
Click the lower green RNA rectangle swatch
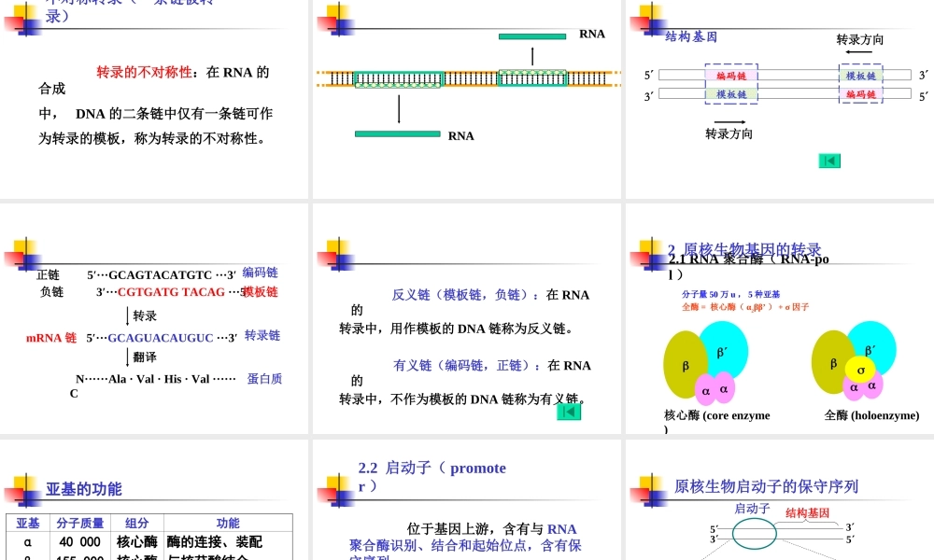(x=397, y=134)
